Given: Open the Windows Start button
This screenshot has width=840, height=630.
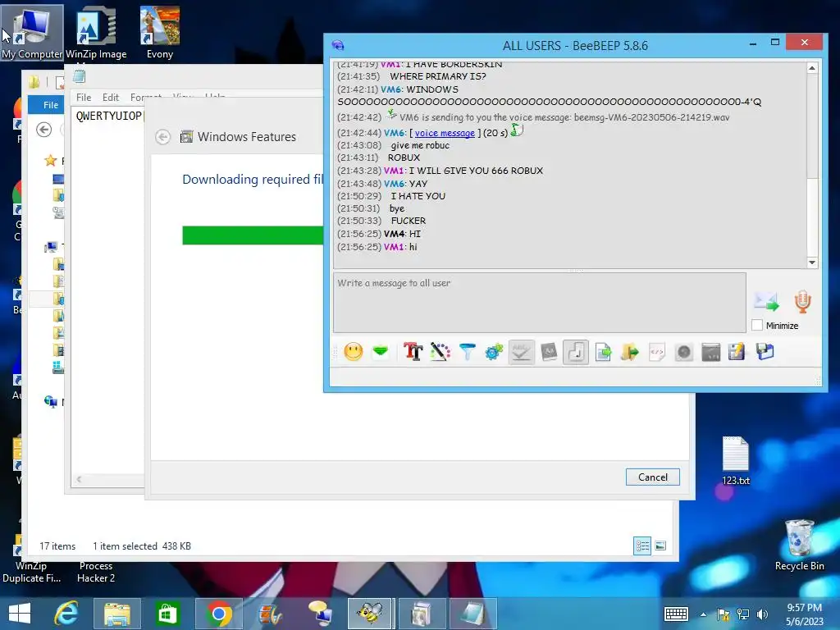Looking at the screenshot, I should tap(20, 614).
